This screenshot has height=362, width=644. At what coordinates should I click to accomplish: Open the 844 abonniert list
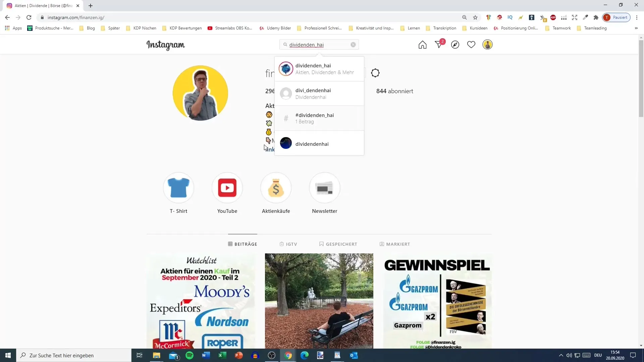point(394,91)
